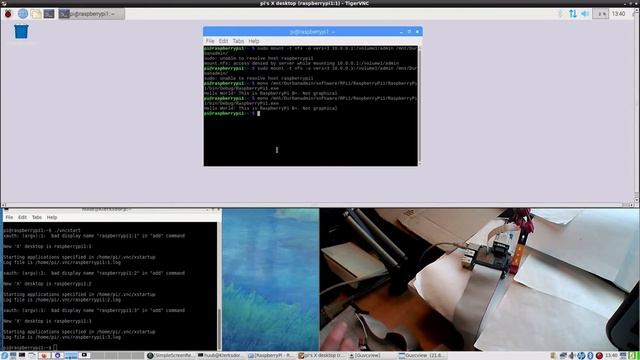Click the HP icon in bottom system tray
This screenshot has width=640, height=360.
coord(581,356)
